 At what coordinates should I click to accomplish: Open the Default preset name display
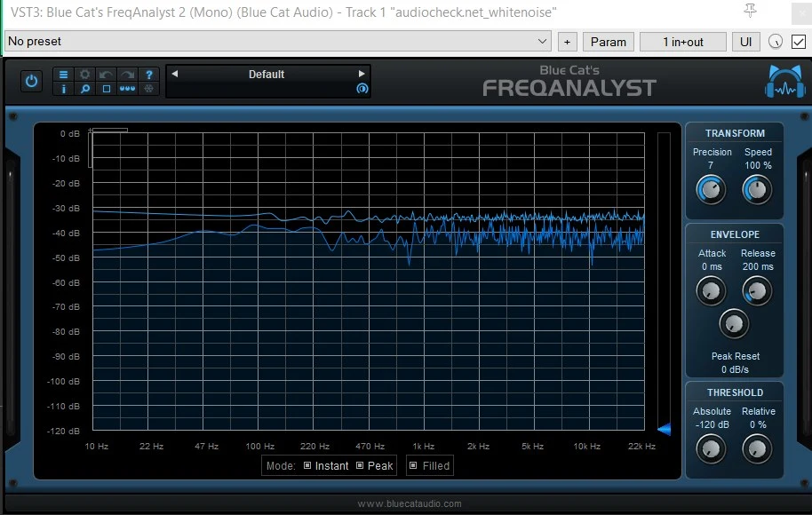click(267, 74)
